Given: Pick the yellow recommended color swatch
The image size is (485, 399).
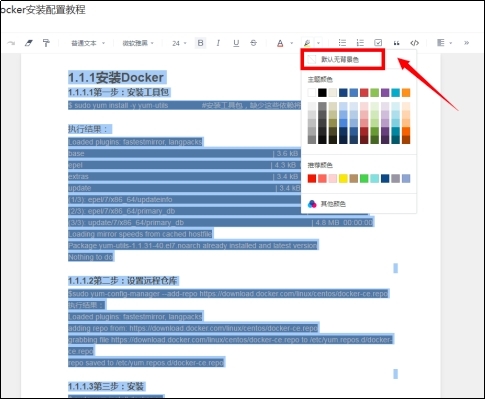Looking at the screenshot, I should coord(343,178).
